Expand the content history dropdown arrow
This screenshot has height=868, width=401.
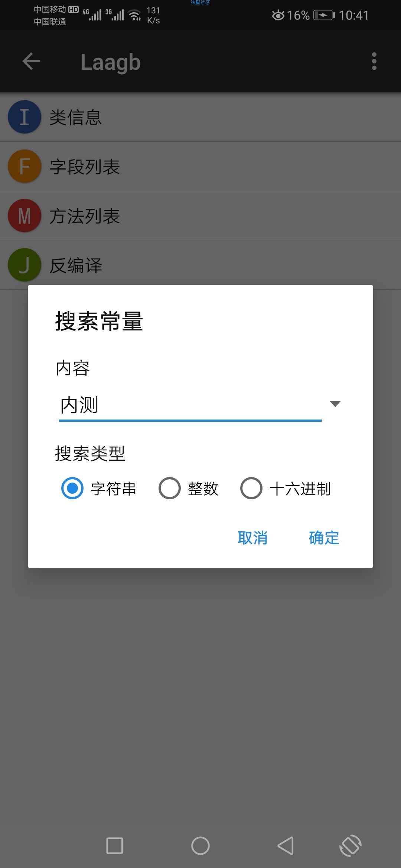click(335, 404)
